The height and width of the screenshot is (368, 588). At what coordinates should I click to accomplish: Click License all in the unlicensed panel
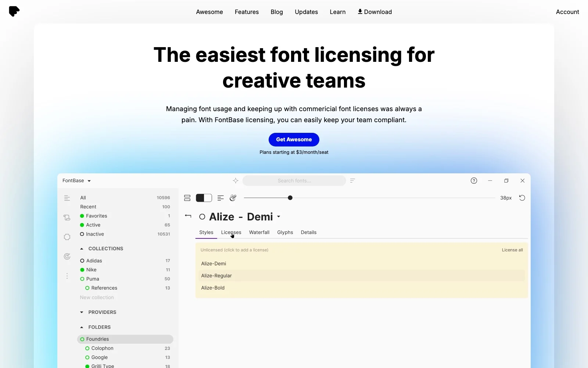coord(512,250)
